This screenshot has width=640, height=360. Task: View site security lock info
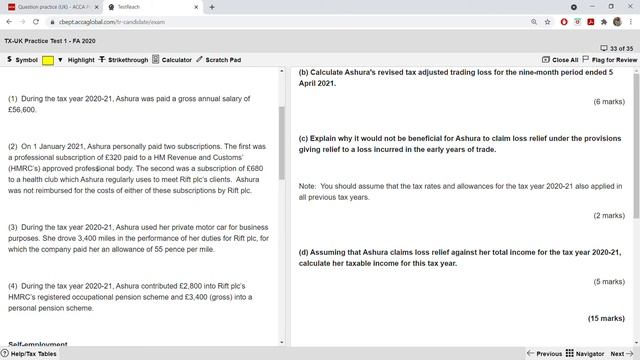pos(52,22)
